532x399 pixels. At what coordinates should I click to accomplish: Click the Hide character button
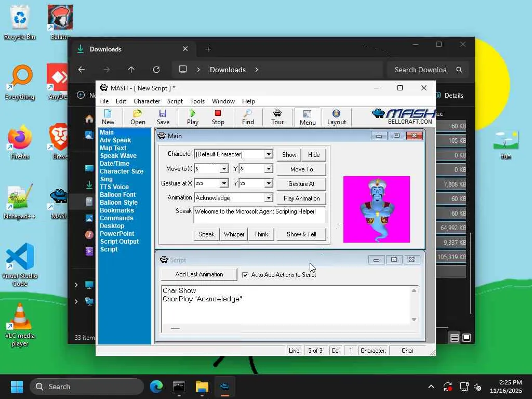click(314, 155)
